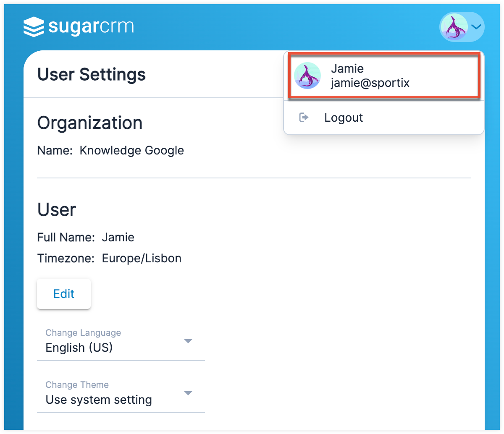Open the Change Language dropdown arrow
504x434 pixels.
click(188, 341)
